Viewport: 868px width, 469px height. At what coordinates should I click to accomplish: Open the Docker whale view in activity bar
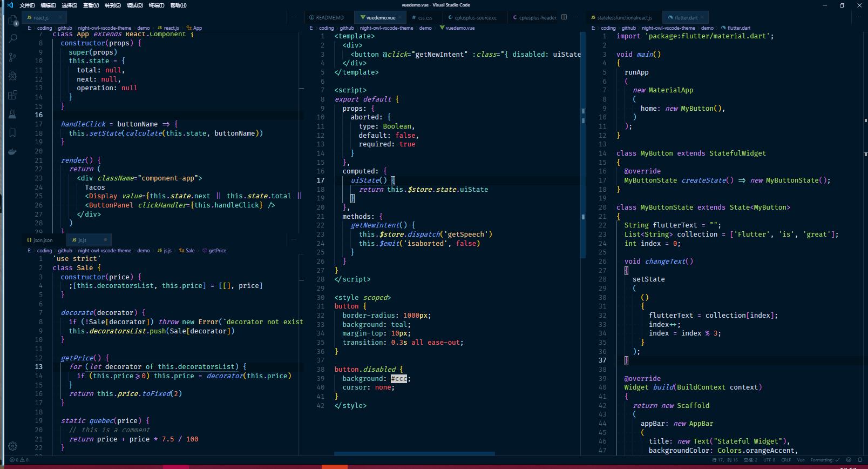click(13, 152)
